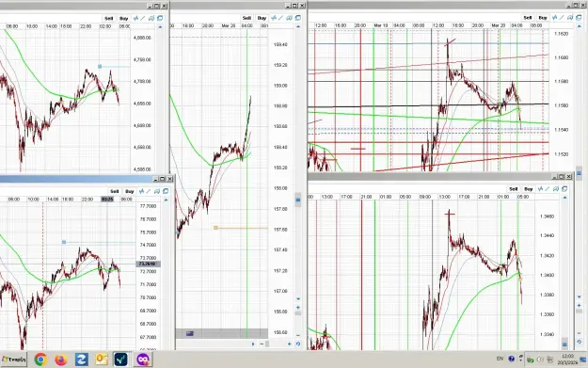The height and width of the screenshot is (368, 588).
Task: Detach the 1.3400 chart into its own window
Action: 564,188
